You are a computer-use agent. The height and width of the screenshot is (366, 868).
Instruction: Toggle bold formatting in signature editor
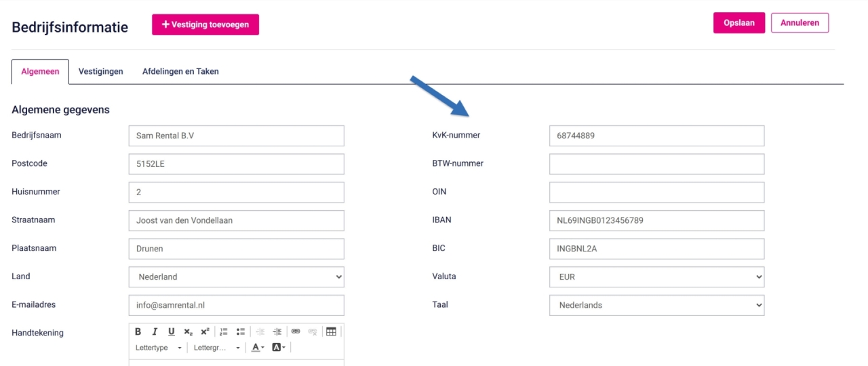138,331
